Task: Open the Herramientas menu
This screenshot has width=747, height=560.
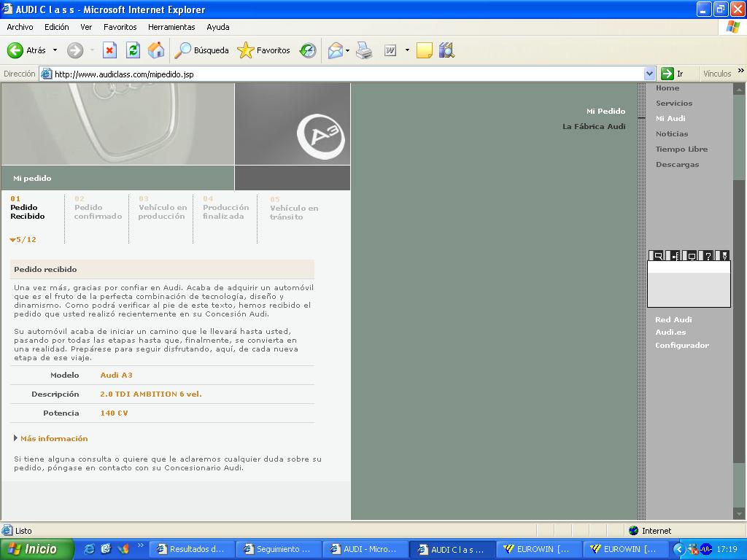Action: click(171, 27)
